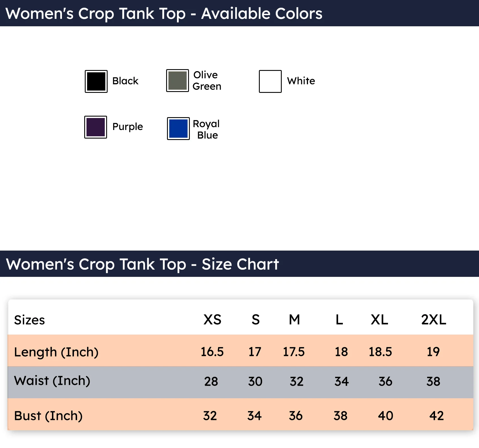479x448 pixels.
Task: Pick the Royal Blue color swatch
Action: (x=178, y=129)
